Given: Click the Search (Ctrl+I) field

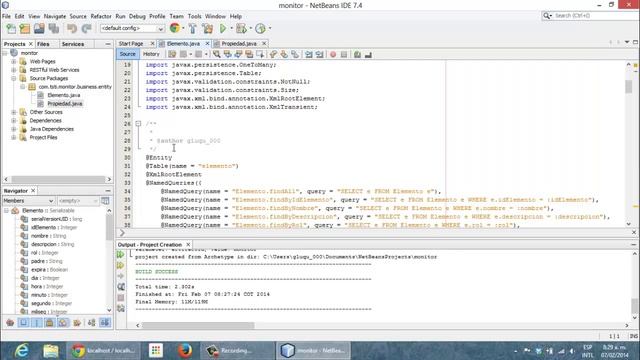Looking at the screenshot, I should (x=590, y=16).
